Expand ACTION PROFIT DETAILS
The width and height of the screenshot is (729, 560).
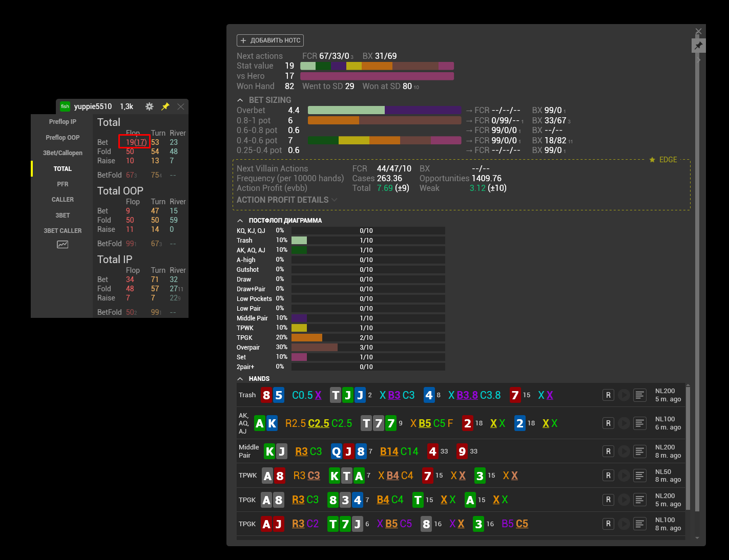[x=287, y=200]
